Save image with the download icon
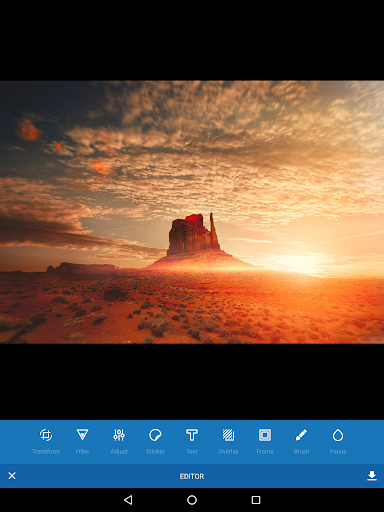Image resolution: width=384 pixels, height=512 pixels. point(372,476)
